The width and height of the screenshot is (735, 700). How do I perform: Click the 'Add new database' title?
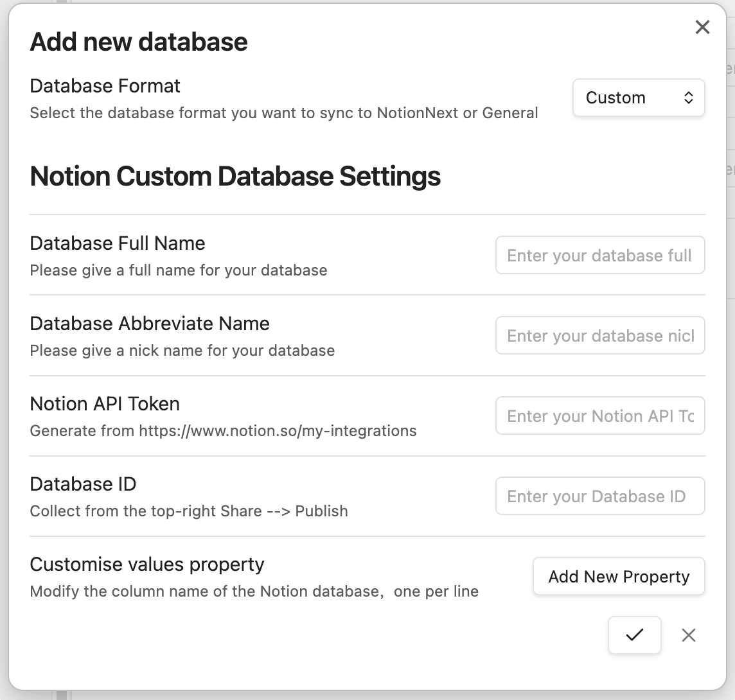pos(139,42)
